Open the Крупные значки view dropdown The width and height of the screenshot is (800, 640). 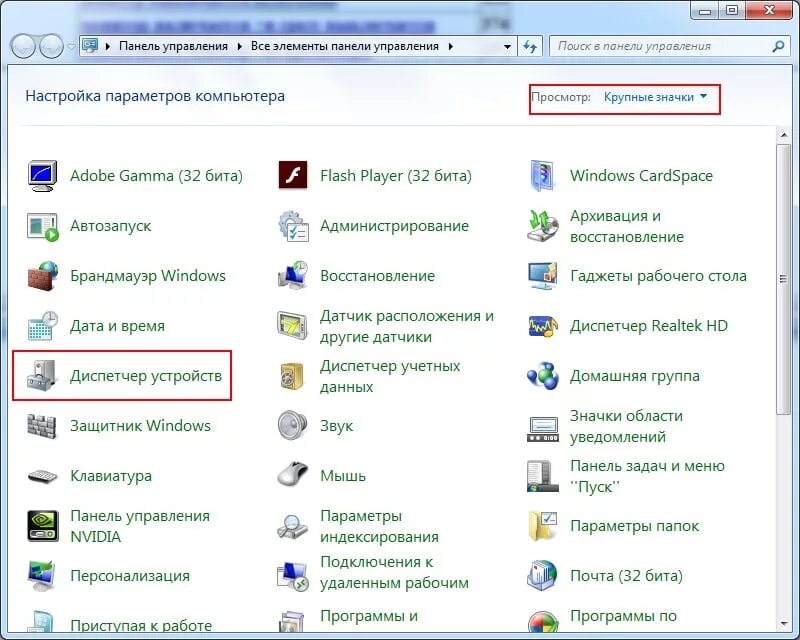pyautogui.click(x=655, y=97)
